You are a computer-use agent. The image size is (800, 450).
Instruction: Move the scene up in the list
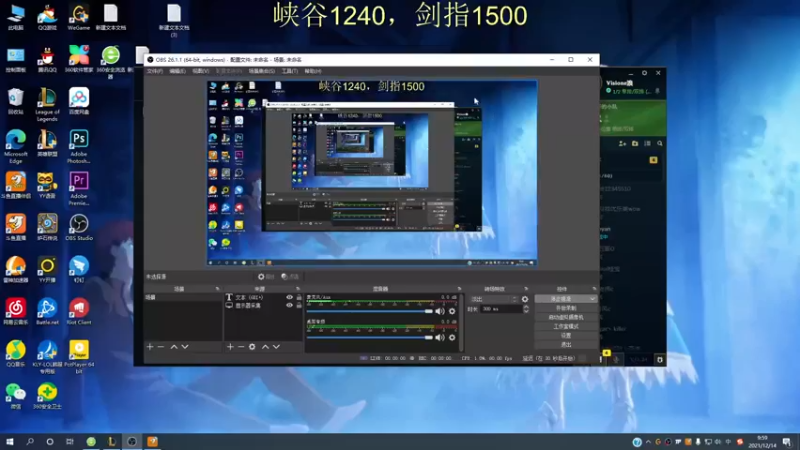click(x=174, y=347)
